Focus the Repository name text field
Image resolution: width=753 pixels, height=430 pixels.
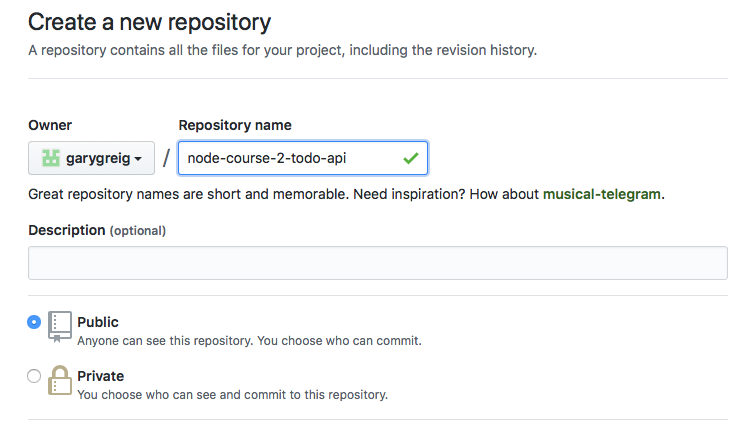point(290,158)
